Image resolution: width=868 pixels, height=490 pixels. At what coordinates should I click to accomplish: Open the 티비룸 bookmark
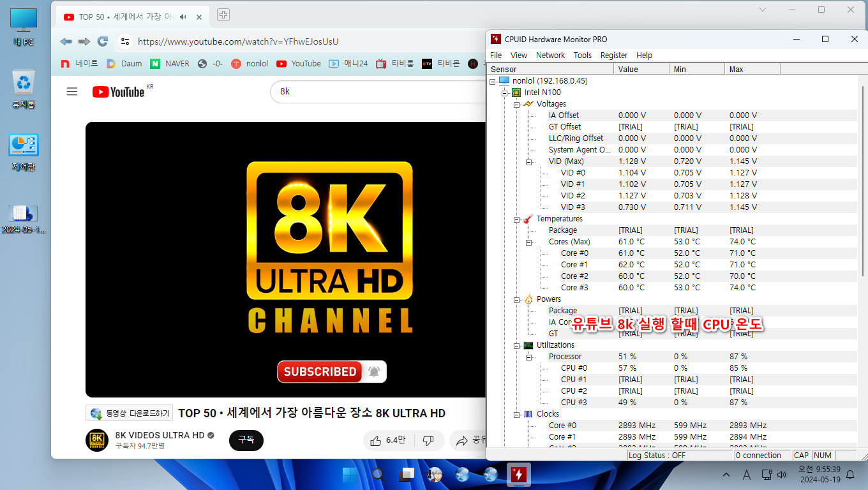pyautogui.click(x=395, y=63)
